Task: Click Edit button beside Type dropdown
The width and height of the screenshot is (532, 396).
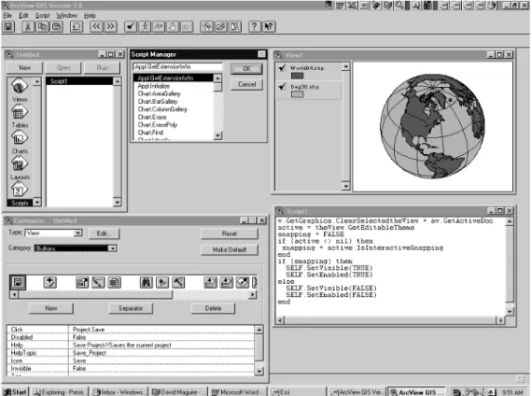Action: coord(104,233)
